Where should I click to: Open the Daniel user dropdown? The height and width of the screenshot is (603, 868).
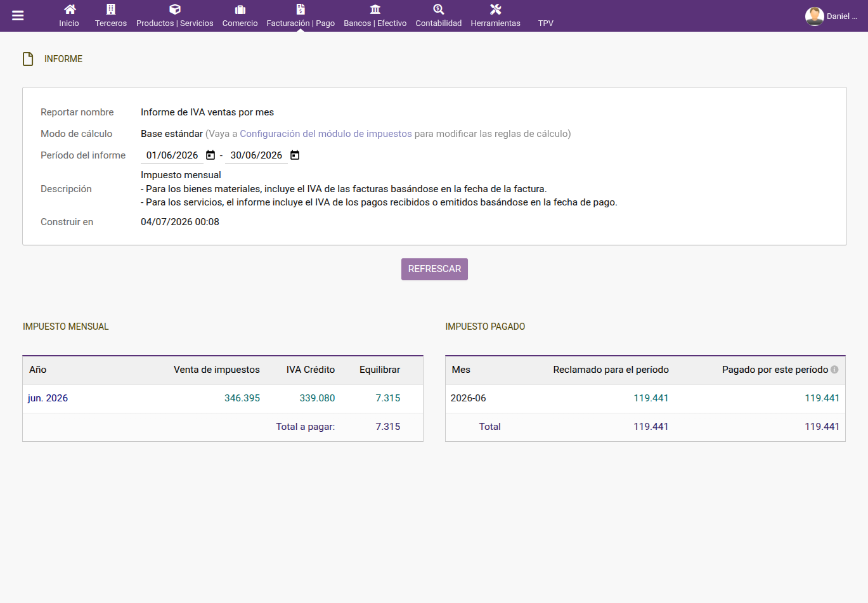click(842, 16)
